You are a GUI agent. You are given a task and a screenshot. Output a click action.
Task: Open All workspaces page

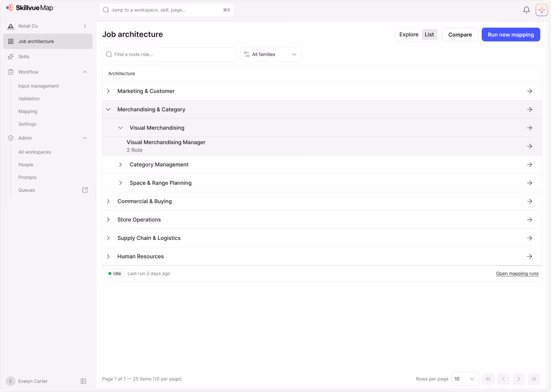pyautogui.click(x=35, y=152)
